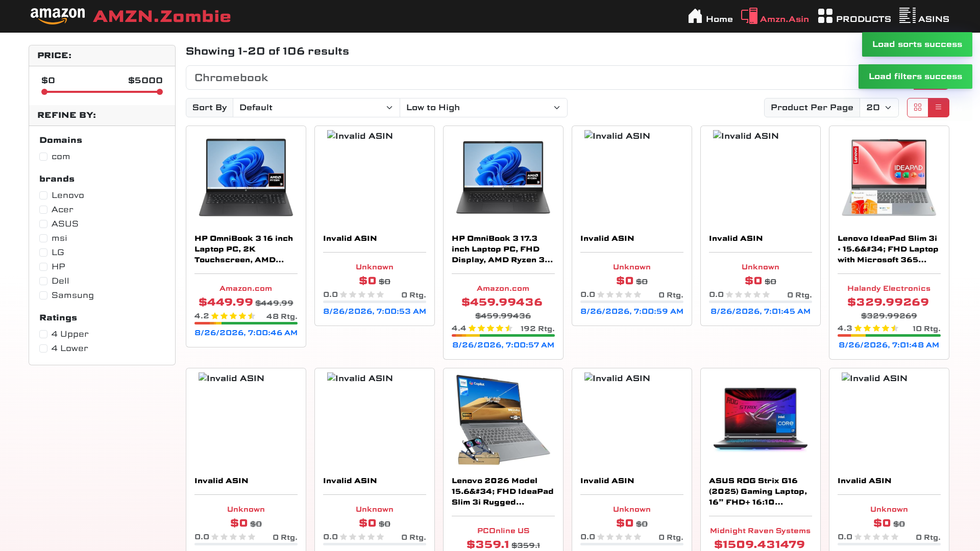
Task: Click the Amazon logo in header
Action: [58, 16]
